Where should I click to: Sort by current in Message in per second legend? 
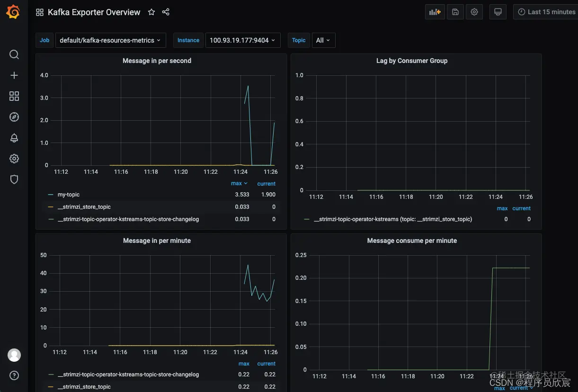[x=266, y=184]
